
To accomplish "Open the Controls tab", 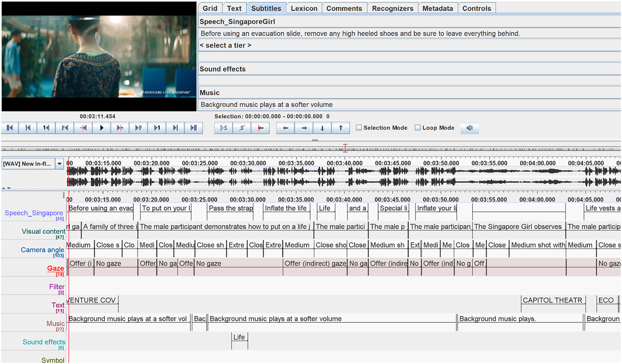I will [x=476, y=8].
